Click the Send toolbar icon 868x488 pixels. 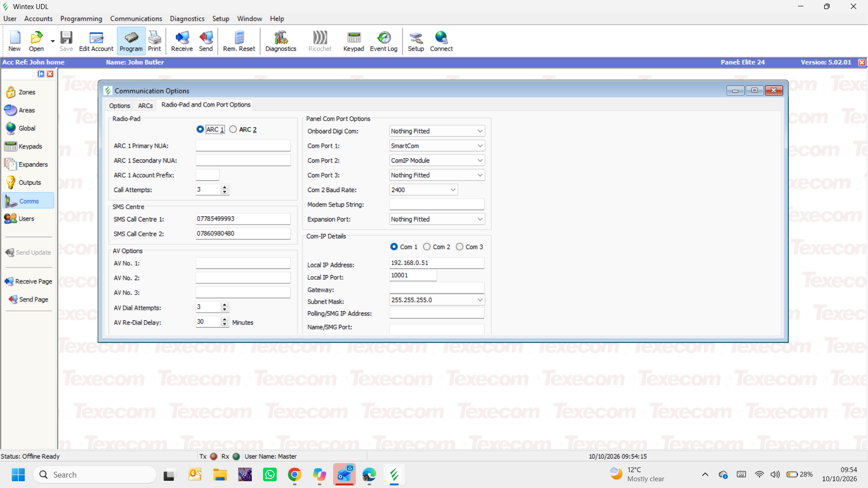coord(206,41)
